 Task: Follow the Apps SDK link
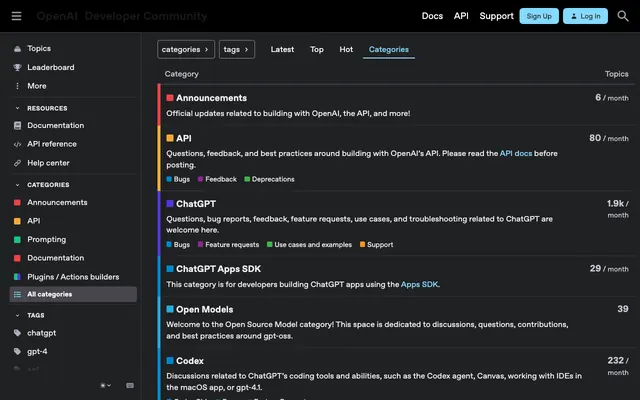coord(419,284)
